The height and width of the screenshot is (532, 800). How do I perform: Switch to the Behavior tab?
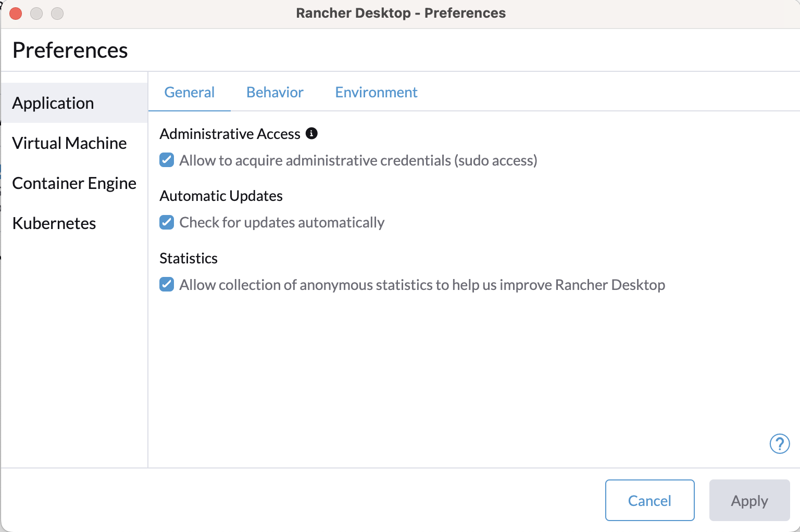pos(275,92)
